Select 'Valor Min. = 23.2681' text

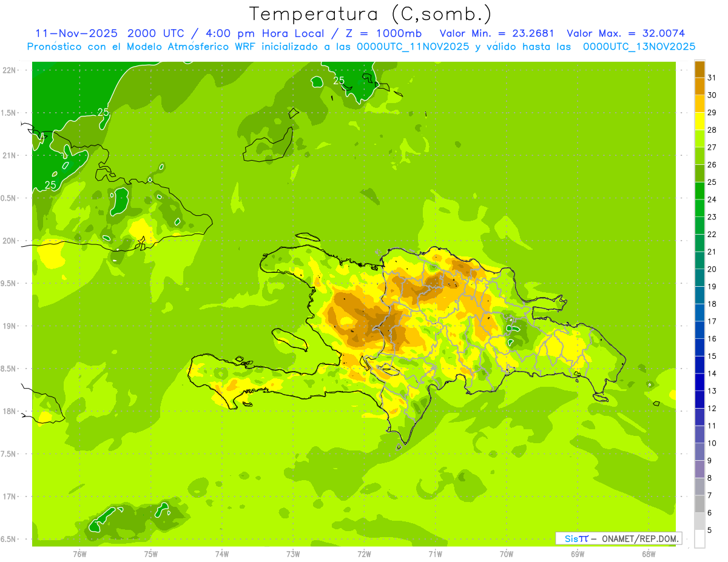(497, 33)
